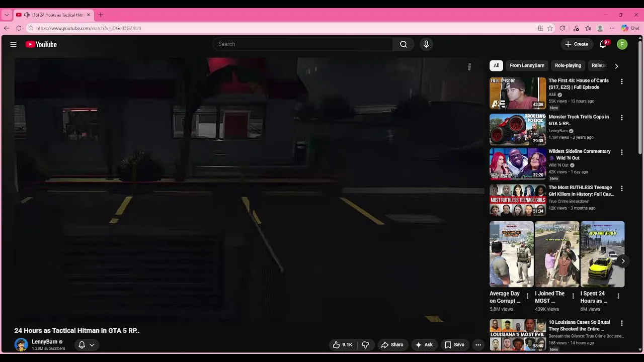Open the account avatar menu
Viewport: 644px width, 362px height.
pos(622,44)
